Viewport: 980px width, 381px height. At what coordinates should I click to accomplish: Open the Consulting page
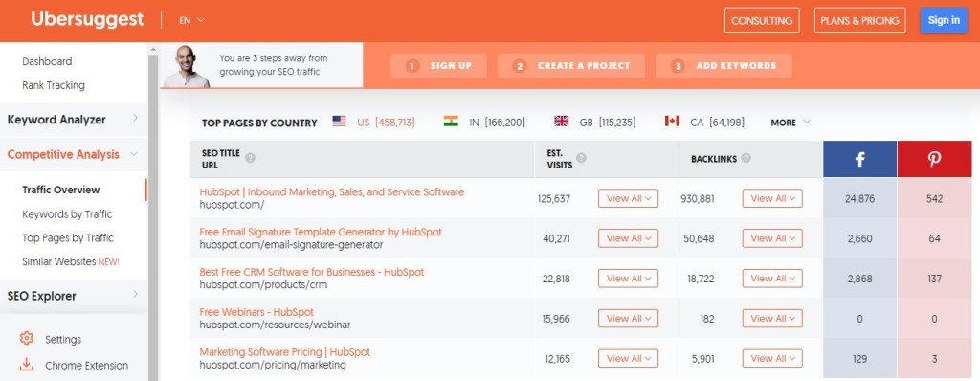tap(762, 20)
